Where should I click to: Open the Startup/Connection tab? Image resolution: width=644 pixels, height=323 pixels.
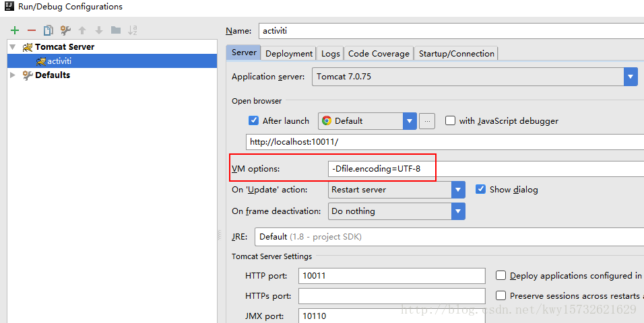[456, 53]
